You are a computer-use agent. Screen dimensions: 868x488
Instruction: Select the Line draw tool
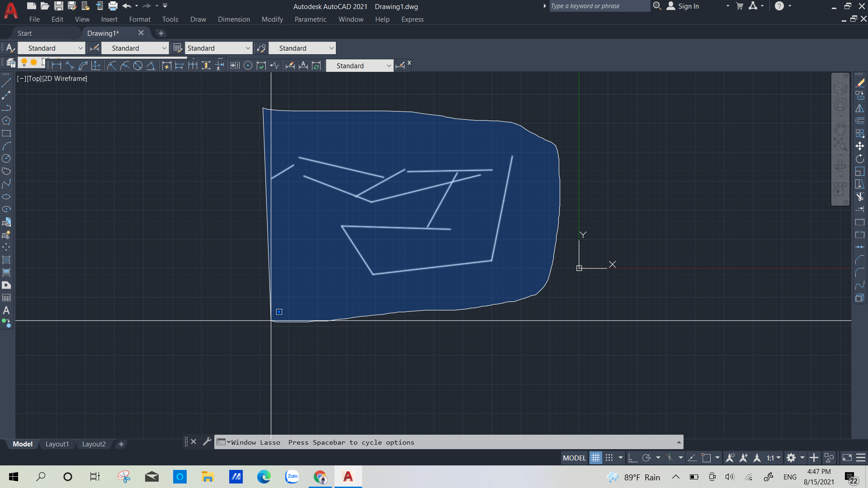(6, 83)
